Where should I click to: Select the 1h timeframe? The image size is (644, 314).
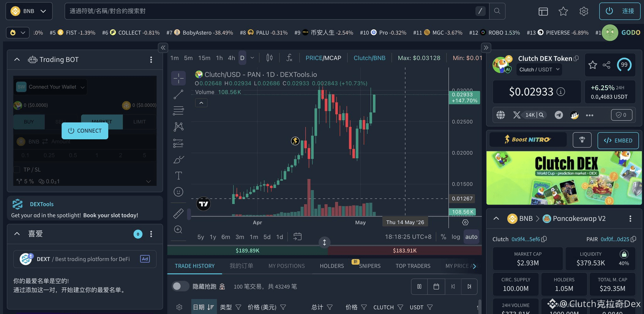219,58
